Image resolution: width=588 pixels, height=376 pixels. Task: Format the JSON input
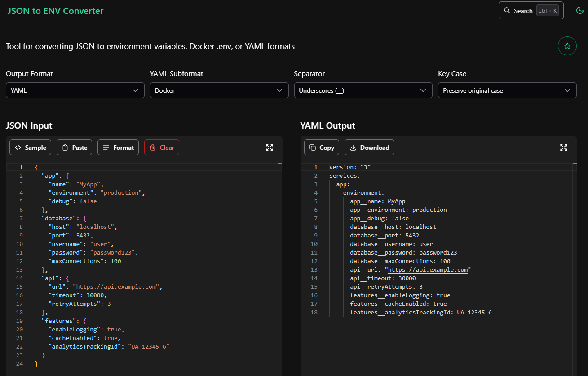[118, 147]
